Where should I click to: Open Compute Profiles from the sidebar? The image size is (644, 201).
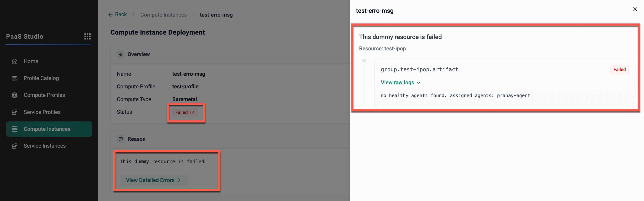(x=44, y=95)
